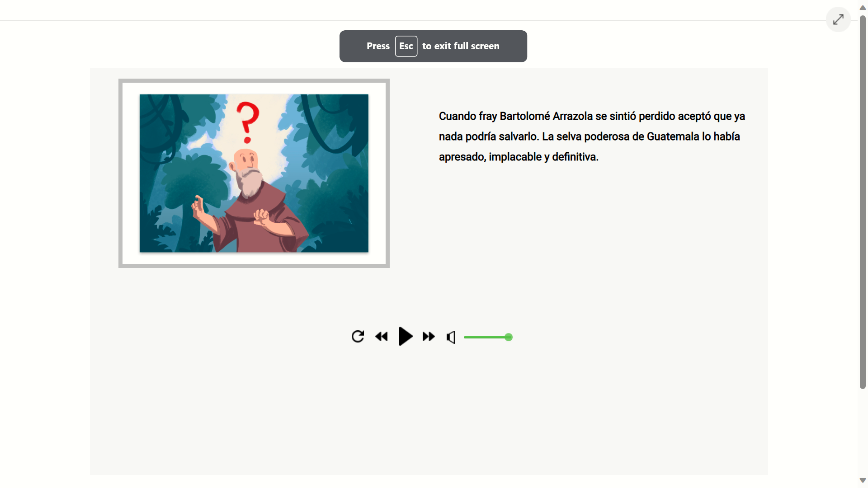Click the 'to exit full screen' banner text
The image size is (868, 488).
pyautogui.click(x=461, y=46)
